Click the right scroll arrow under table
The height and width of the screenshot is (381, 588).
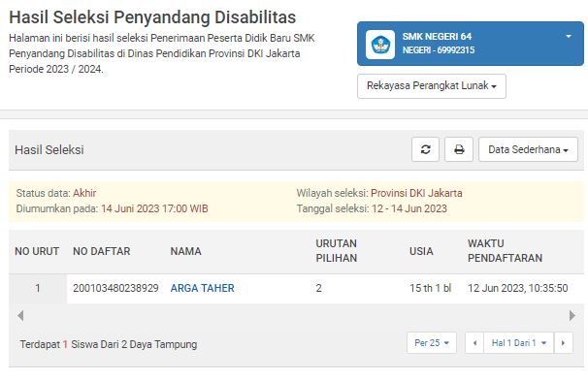(x=572, y=315)
